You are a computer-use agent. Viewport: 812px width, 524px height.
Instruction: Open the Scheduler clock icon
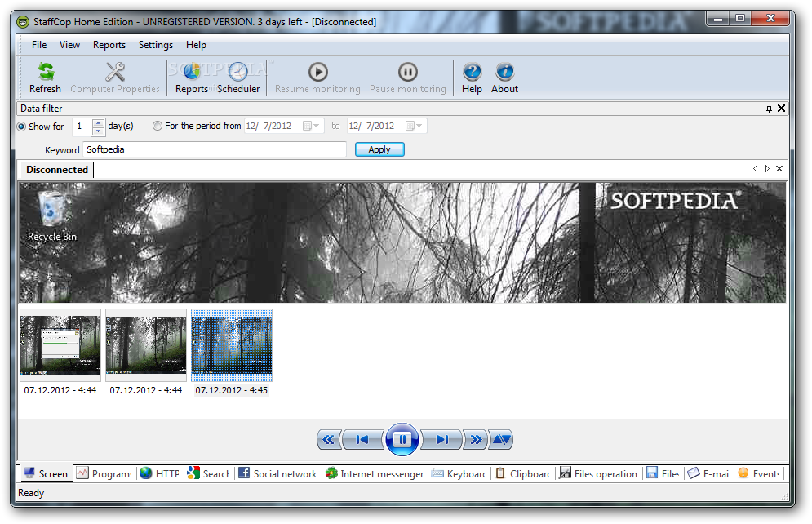(238, 72)
